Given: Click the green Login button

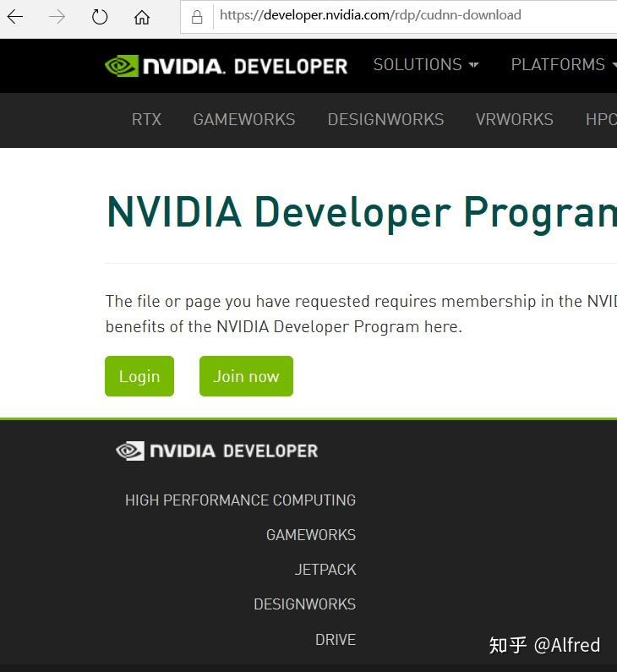Looking at the screenshot, I should pyautogui.click(x=139, y=376).
